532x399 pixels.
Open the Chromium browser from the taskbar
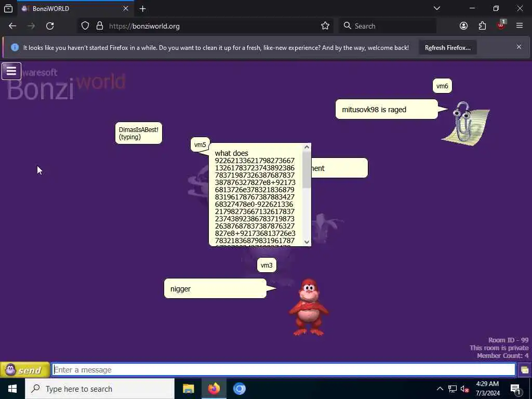pos(239,389)
